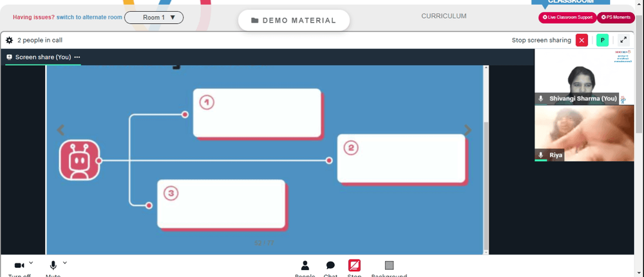The width and height of the screenshot is (644, 277).
Task: Click box number 3 on slide
Action: [222, 204]
